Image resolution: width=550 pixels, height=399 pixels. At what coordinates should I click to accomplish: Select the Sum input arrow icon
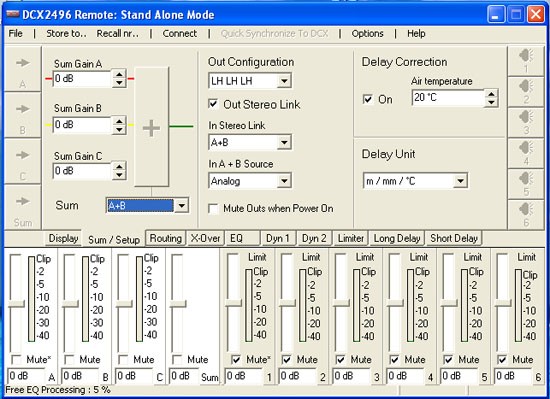pyautogui.click(x=22, y=201)
